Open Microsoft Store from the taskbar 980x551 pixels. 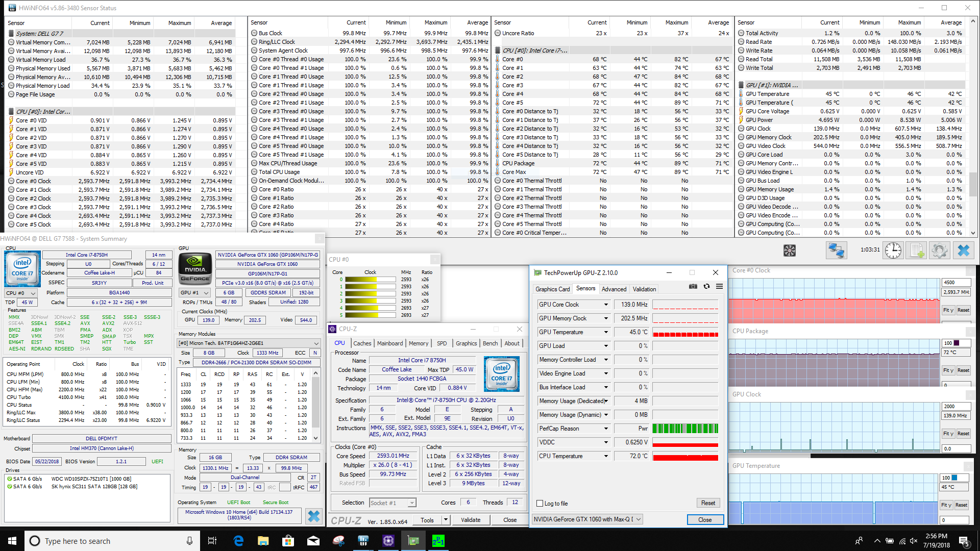288,541
